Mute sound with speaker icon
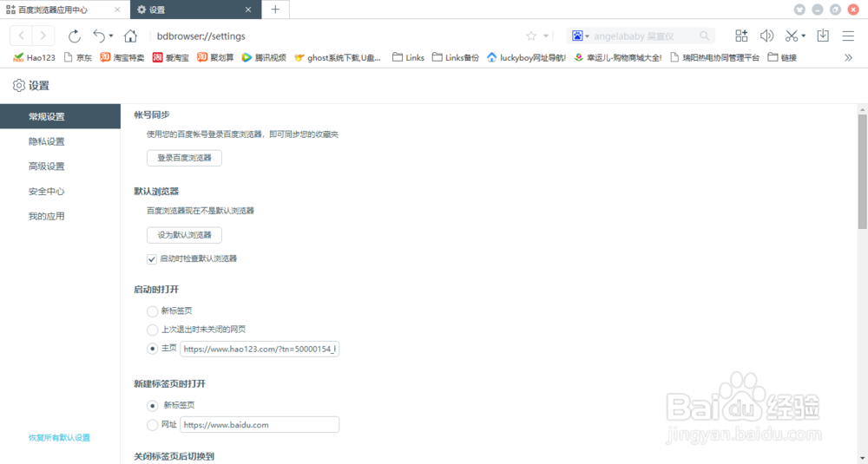The height and width of the screenshot is (464, 868). tap(766, 36)
